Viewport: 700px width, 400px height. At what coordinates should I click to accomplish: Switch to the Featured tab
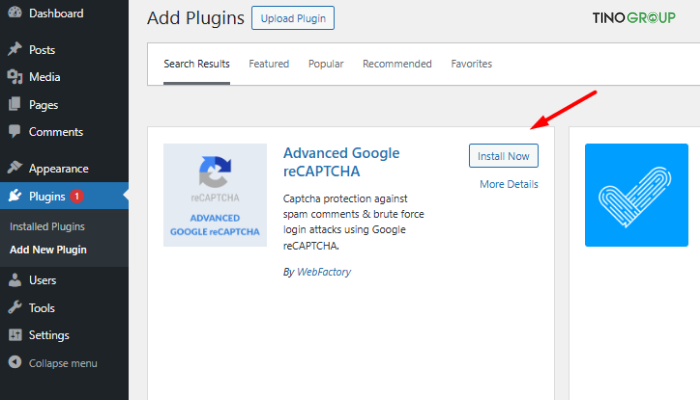click(269, 64)
